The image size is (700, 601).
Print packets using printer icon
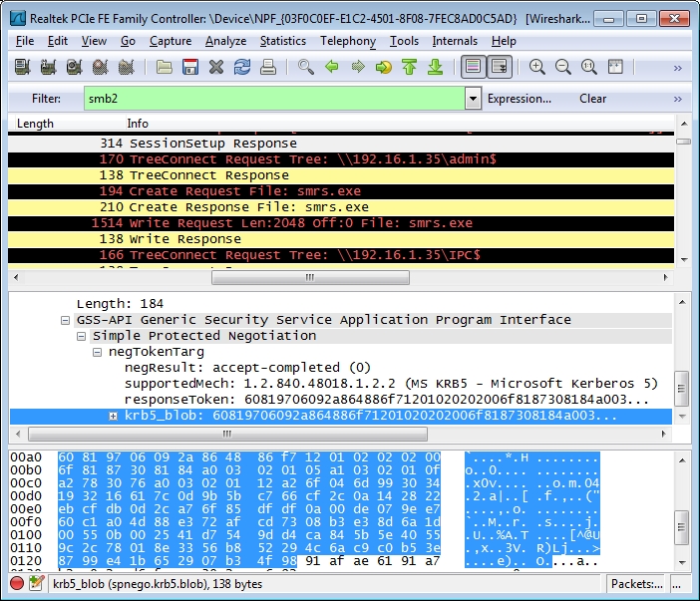pos(268,67)
